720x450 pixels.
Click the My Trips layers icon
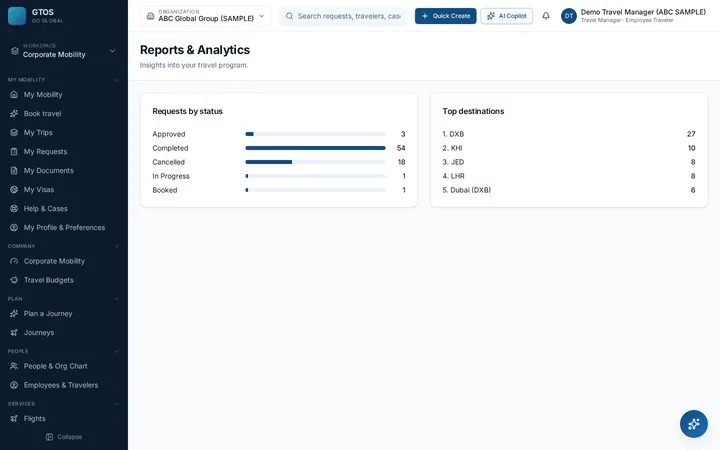coord(14,132)
